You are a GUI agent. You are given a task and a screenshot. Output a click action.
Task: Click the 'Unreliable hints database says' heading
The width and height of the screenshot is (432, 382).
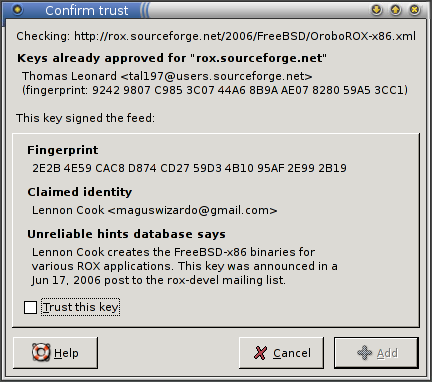126,234
